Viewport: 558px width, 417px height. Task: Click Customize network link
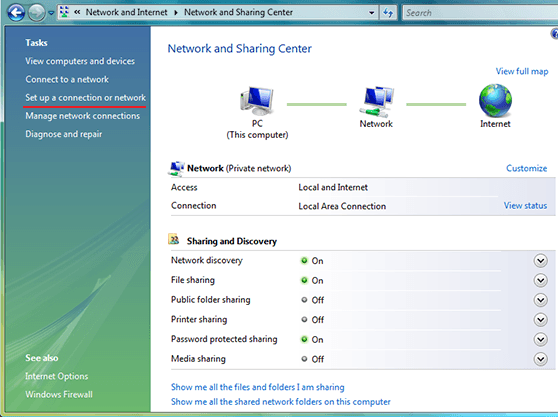(526, 168)
